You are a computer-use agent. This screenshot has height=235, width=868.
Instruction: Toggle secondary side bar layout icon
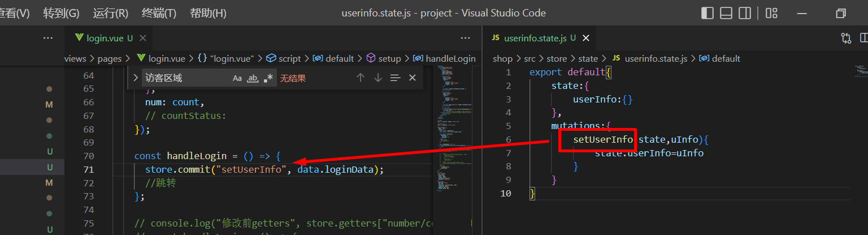pyautogui.click(x=745, y=13)
